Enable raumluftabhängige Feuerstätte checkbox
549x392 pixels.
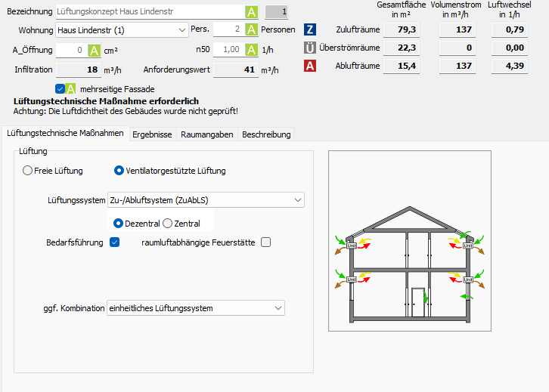265,242
